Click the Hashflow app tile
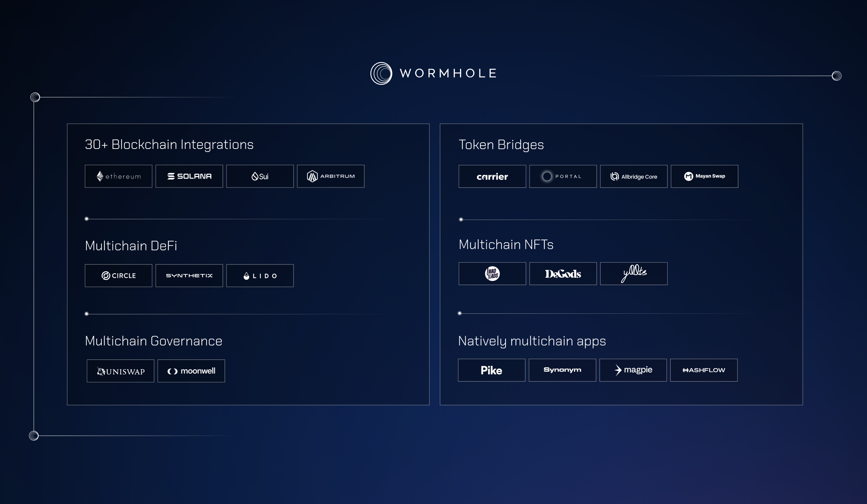Image resolution: width=867 pixels, height=504 pixels. [704, 370]
